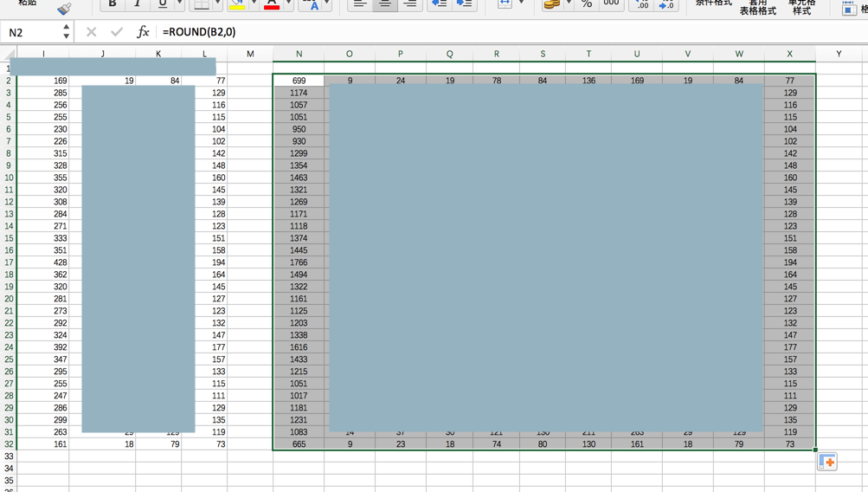Apply cell borders with the Borders icon
Screen dimensions: 868x492
pos(202,3)
